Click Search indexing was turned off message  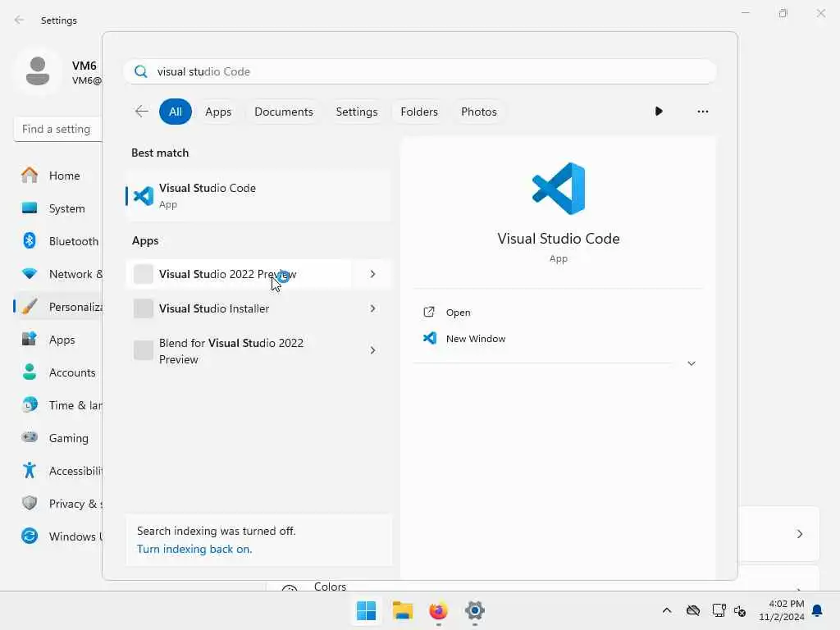coord(216,531)
